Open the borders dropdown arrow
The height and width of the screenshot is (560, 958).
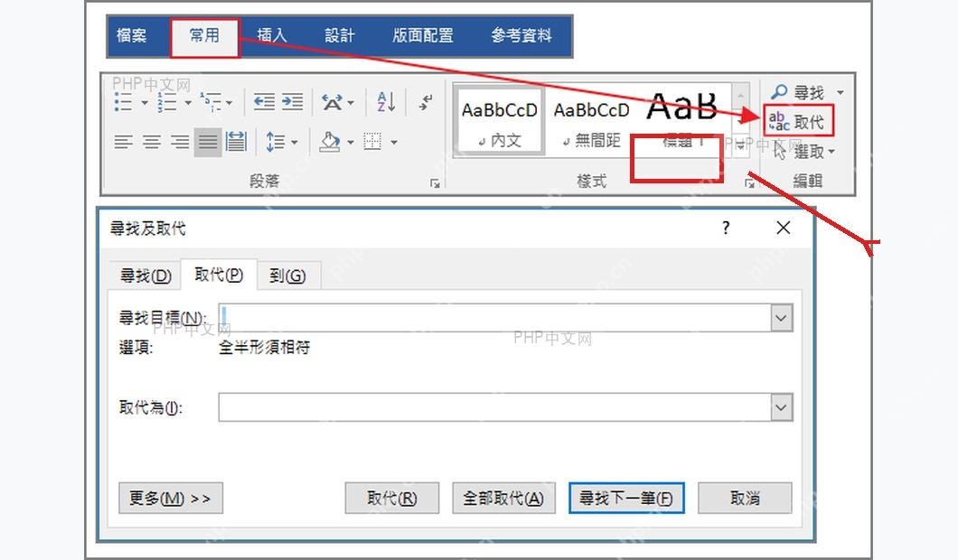[x=394, y=143]
